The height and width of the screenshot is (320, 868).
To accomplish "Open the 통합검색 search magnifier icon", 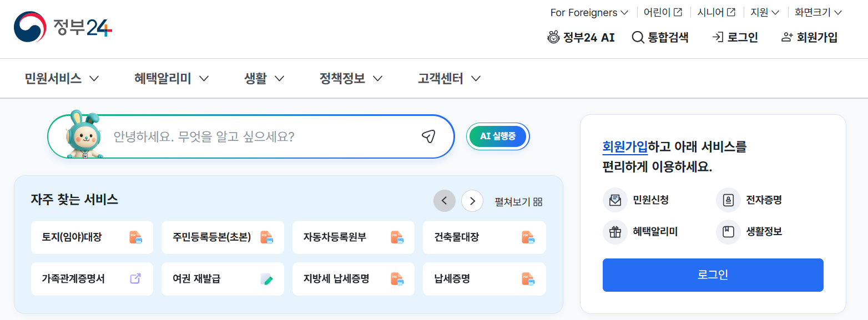I will click(x=637, y=37).
